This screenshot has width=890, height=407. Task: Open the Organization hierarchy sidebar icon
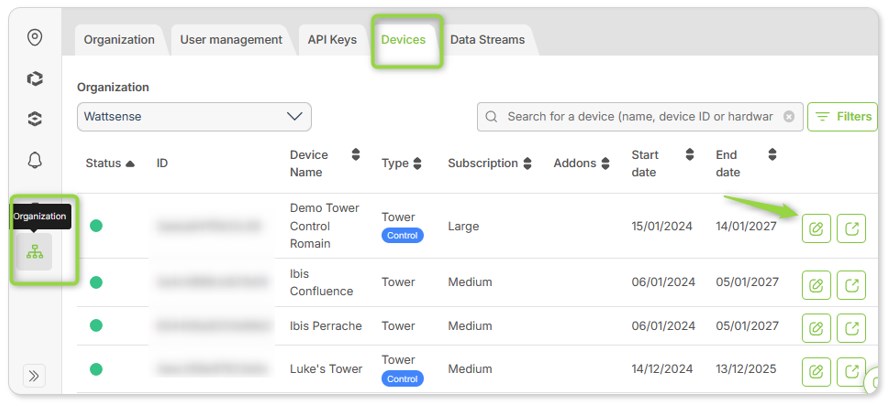point(35,252)
